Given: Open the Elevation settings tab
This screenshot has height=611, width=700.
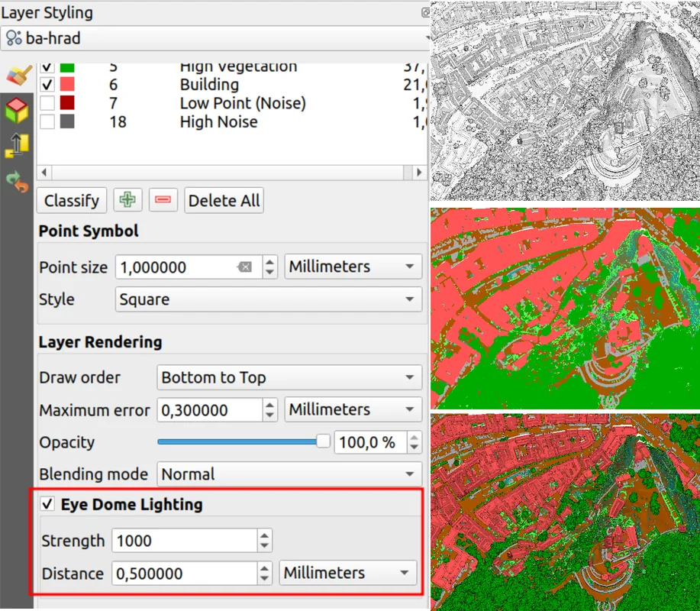Looking at the screenshot, I should 17,146.
